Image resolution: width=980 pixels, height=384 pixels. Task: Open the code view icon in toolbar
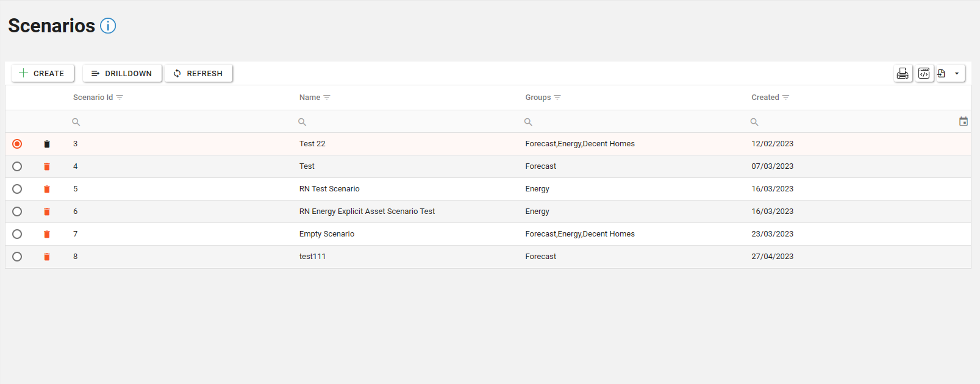924,73
